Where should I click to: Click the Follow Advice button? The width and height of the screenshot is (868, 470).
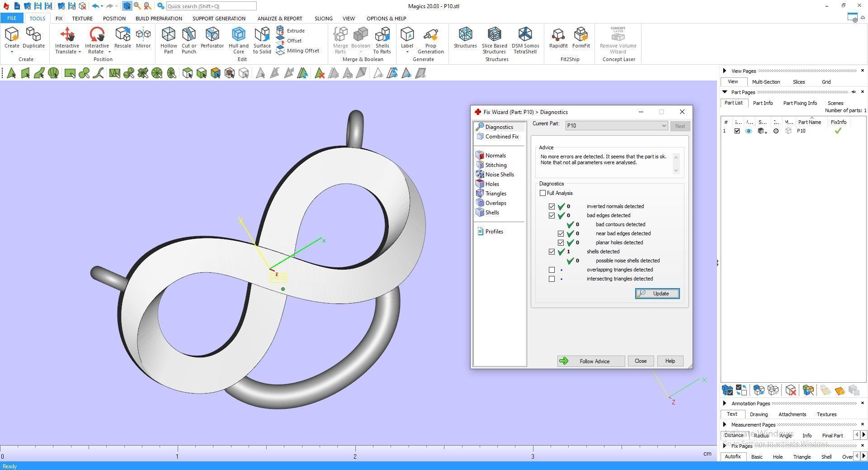pyautogui.click(x=591, y=361)
